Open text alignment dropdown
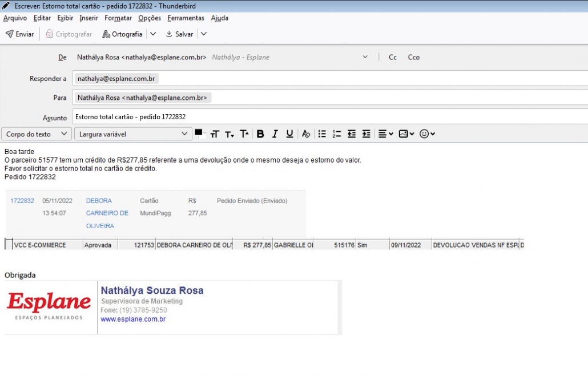 (386, 134)
